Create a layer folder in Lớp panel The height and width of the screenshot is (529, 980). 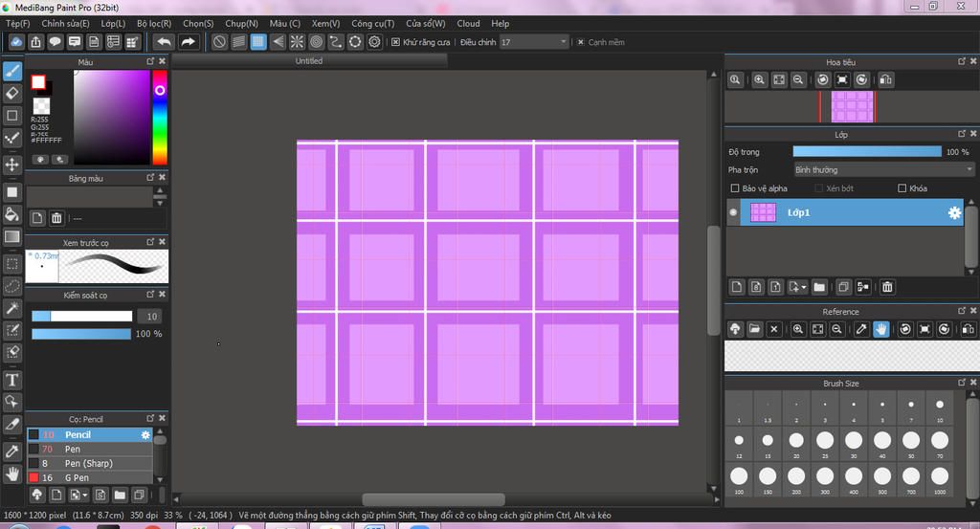(x=819, y=287)
